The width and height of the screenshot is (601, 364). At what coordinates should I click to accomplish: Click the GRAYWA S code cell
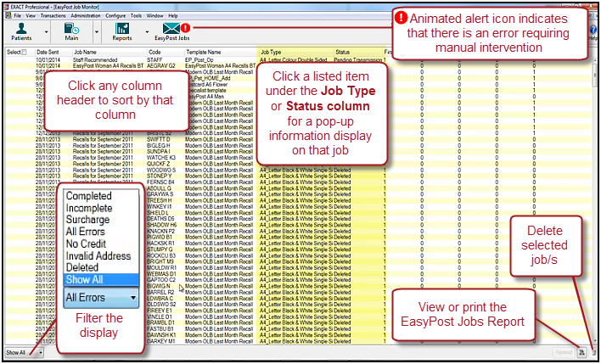[160, 194]
